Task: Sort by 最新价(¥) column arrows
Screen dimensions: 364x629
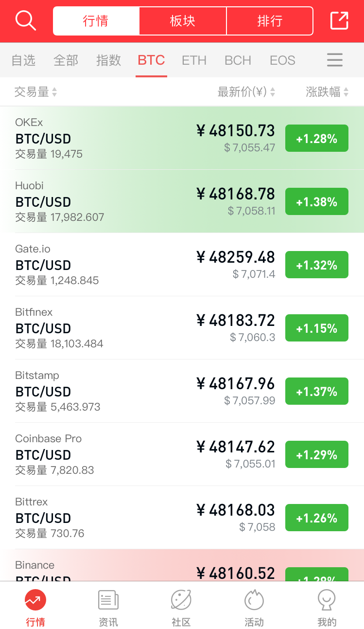Action: (x=273, y=92)
